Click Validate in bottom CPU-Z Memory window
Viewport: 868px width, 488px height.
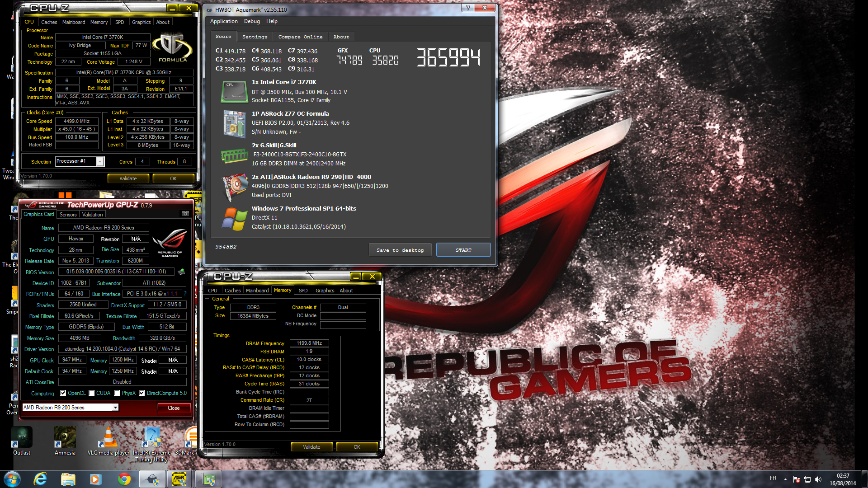[x=311, y=447]
